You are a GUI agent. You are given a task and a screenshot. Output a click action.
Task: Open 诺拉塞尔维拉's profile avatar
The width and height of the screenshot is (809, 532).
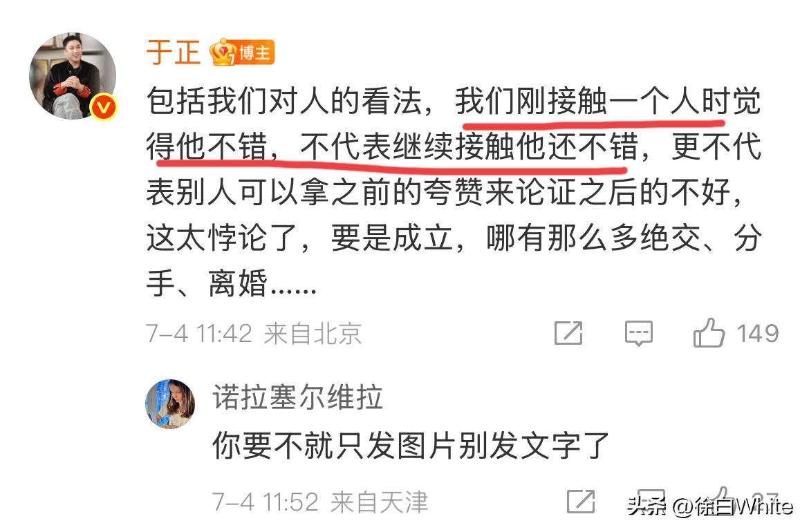(170, 404)
